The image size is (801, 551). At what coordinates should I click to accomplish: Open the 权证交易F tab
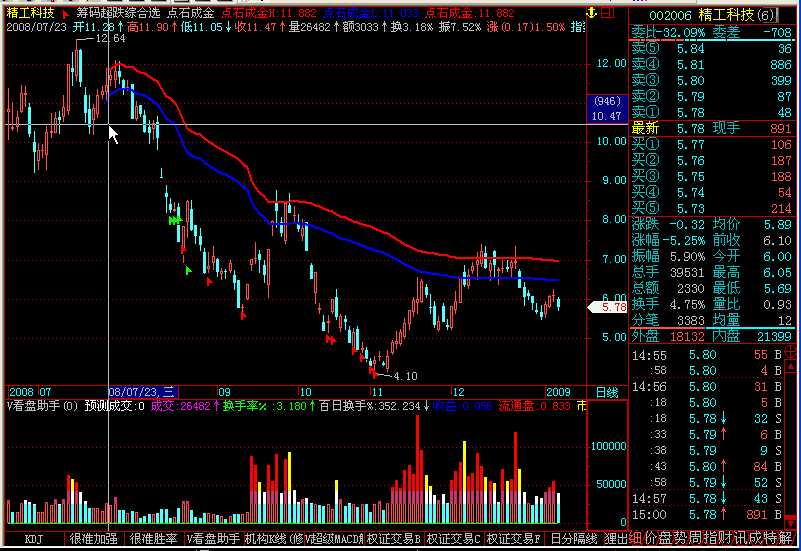coord(513,539)
